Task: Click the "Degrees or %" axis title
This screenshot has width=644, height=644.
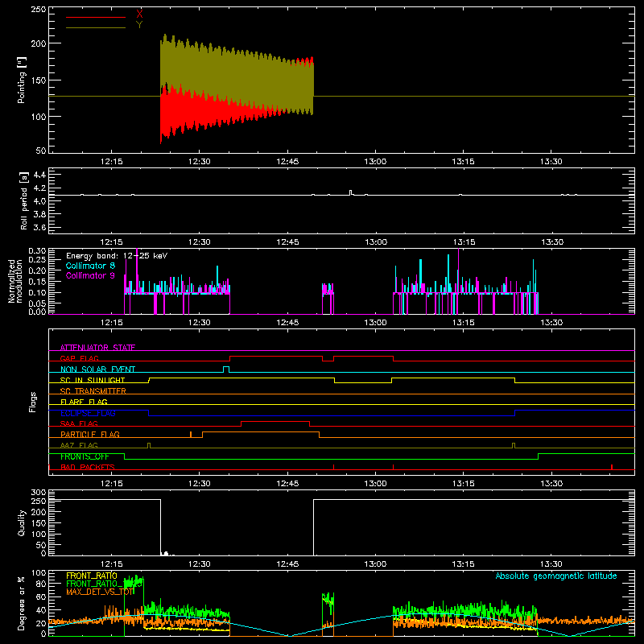Action: point(22,603)
